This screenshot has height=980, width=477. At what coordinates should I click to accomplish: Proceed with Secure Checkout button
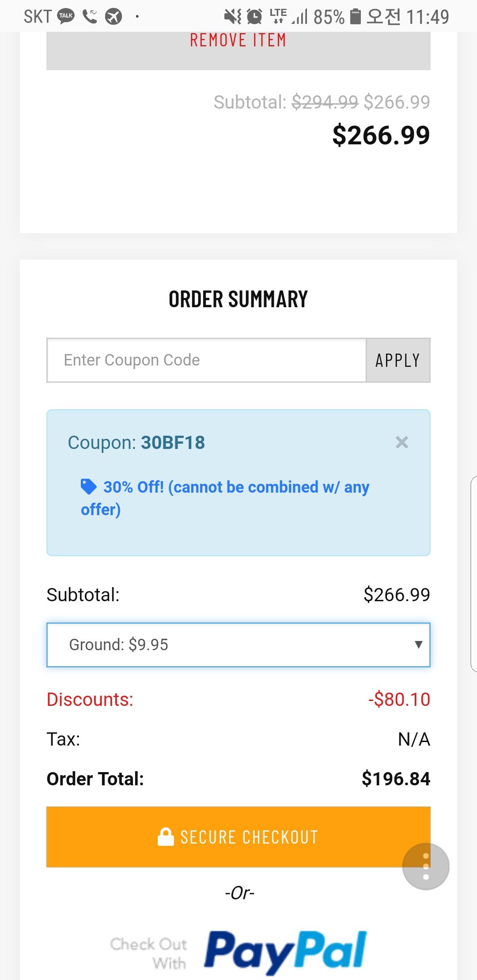[238, 837]
